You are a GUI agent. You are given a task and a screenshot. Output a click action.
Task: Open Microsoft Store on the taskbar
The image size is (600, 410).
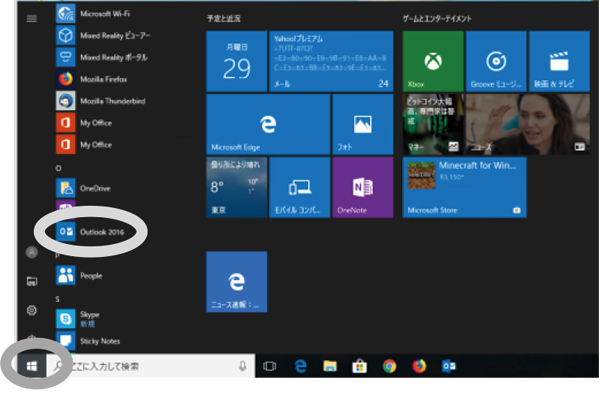click(359, 366)
